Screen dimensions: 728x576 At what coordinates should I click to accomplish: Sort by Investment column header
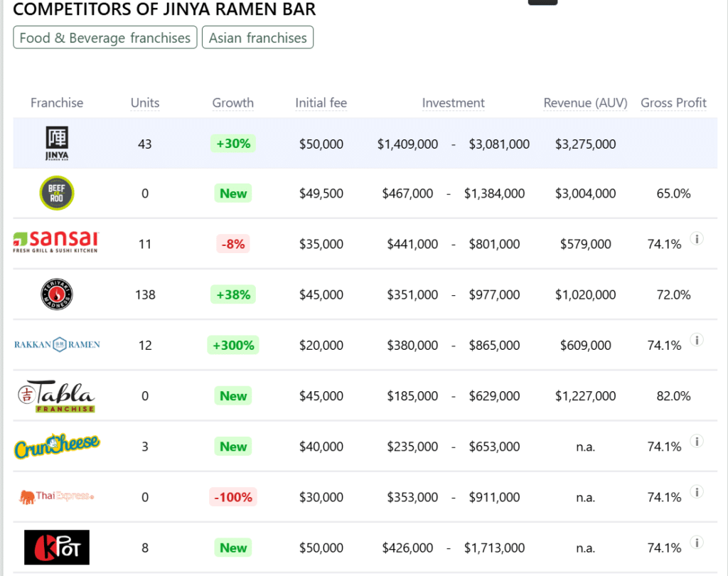point(453,102)
